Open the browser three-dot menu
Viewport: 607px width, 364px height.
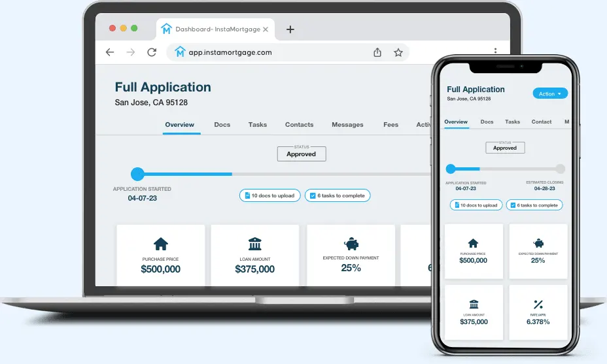coord(495,51)
